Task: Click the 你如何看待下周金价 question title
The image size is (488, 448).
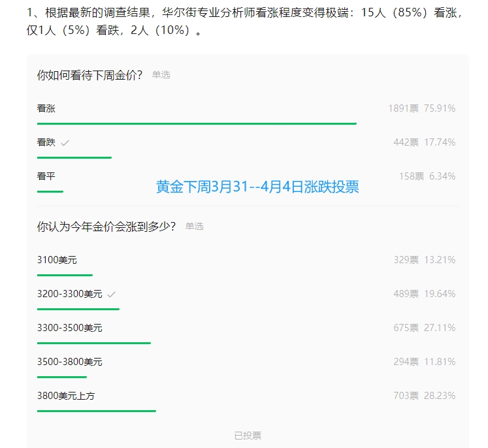Action: click(x=90, y=75)
